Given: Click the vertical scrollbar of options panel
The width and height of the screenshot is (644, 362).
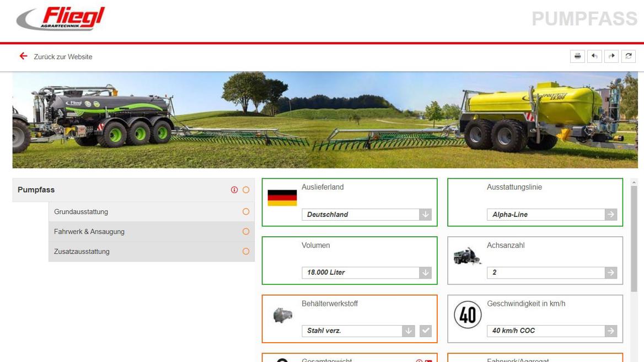Looking at the screenshot, I should 634,238.
